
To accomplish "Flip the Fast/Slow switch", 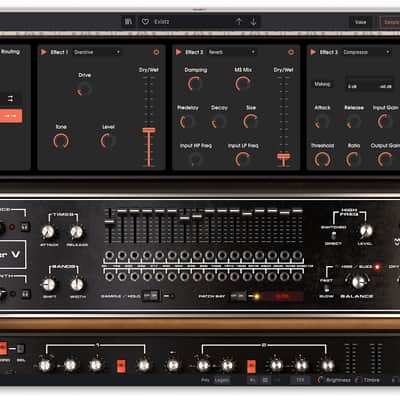I will [327, 288].
